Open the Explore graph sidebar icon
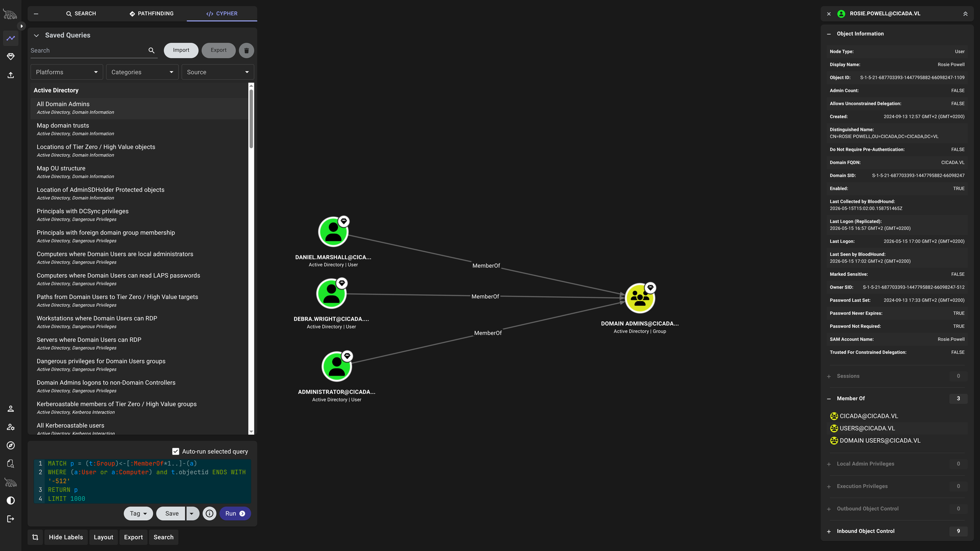This screenshot has height=551, width=980. click(11, 38)
